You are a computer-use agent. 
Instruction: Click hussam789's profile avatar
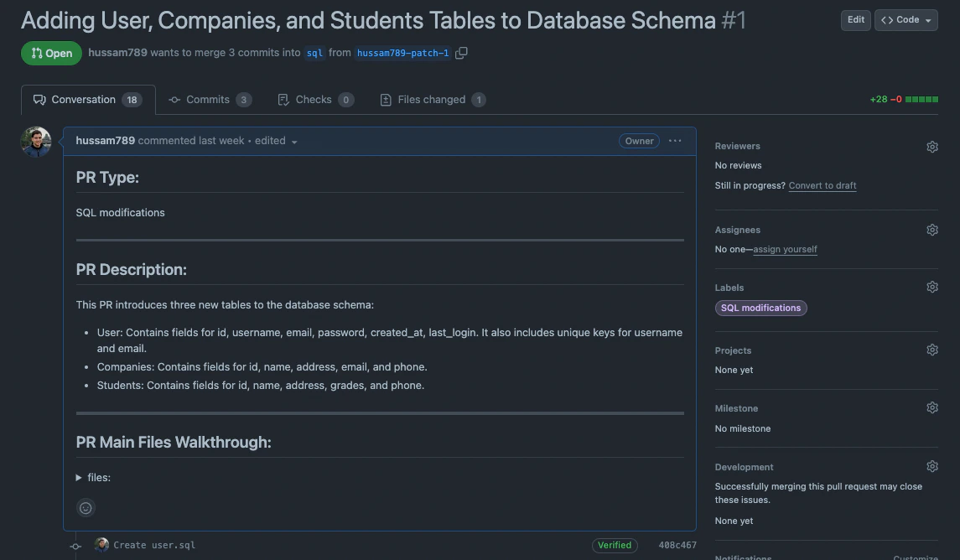[x=34, y=141]
